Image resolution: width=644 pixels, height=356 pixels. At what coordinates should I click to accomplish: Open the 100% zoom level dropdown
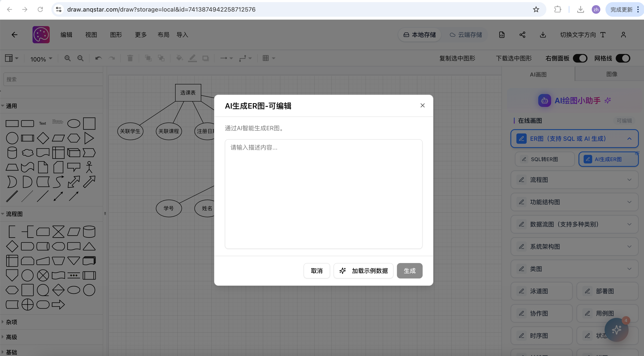click(41, 59)
